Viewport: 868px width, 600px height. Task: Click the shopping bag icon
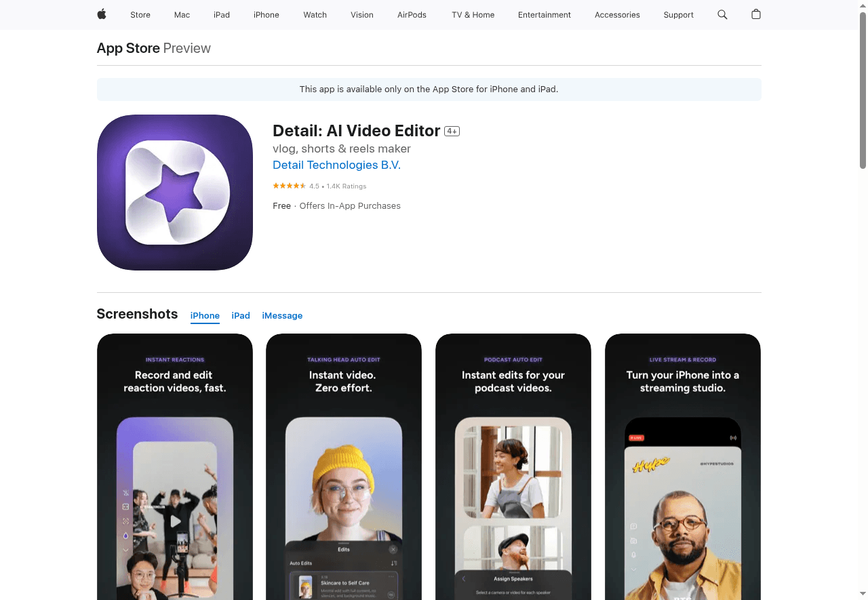point(756,14)
